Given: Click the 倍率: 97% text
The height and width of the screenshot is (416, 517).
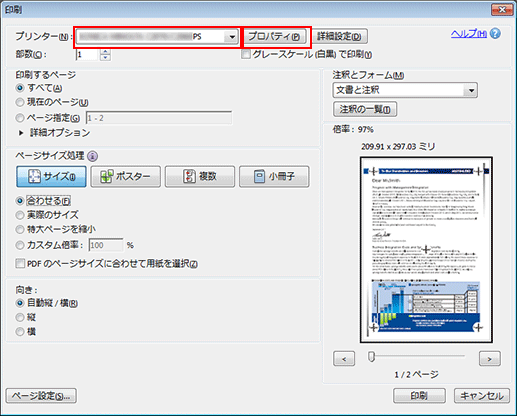Looking at the screenshot, I should pos(353,129).
